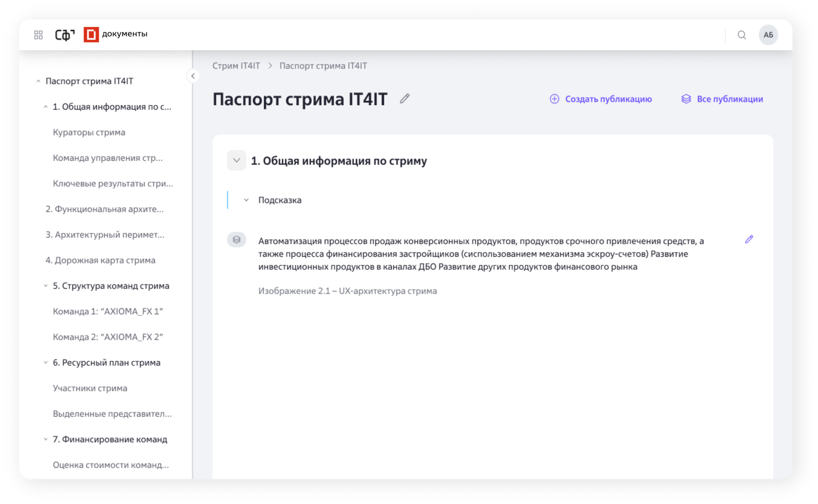Click the Подсказка label
The image size is (818, 504).
click(280, 200)
